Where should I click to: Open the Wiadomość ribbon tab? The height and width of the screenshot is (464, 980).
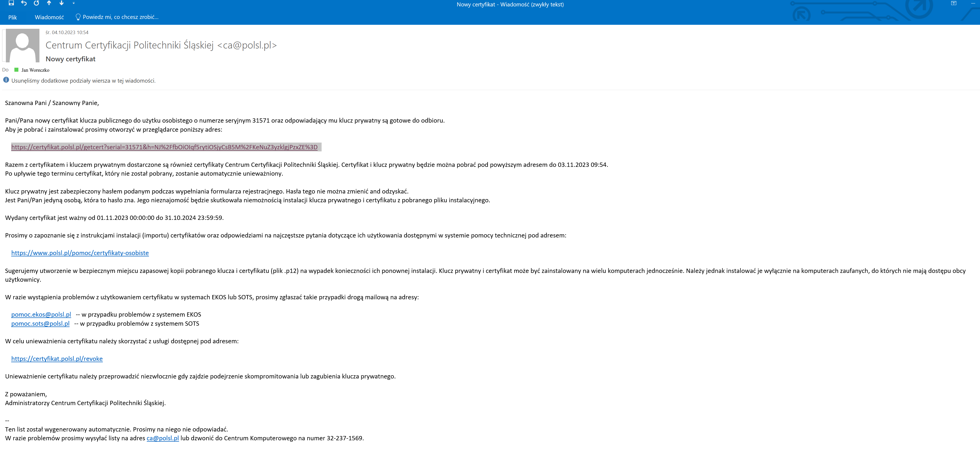pos(50,17)
